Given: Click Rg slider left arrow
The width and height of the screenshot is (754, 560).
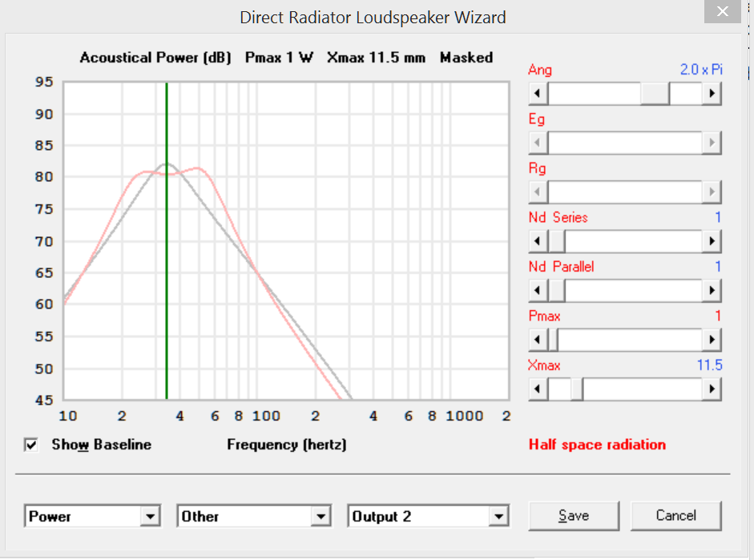Looking at the screenshot, I should [538, 191].
